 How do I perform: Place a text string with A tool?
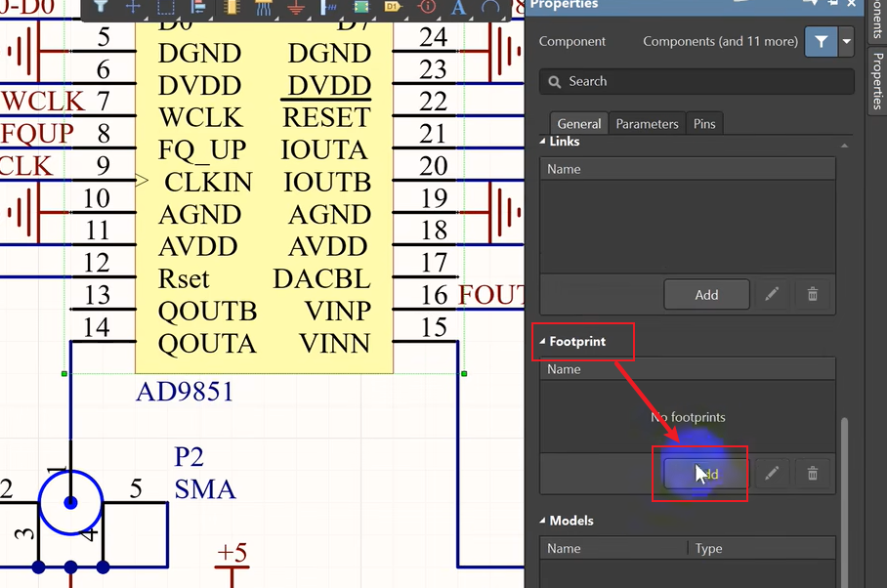[458, 6]
